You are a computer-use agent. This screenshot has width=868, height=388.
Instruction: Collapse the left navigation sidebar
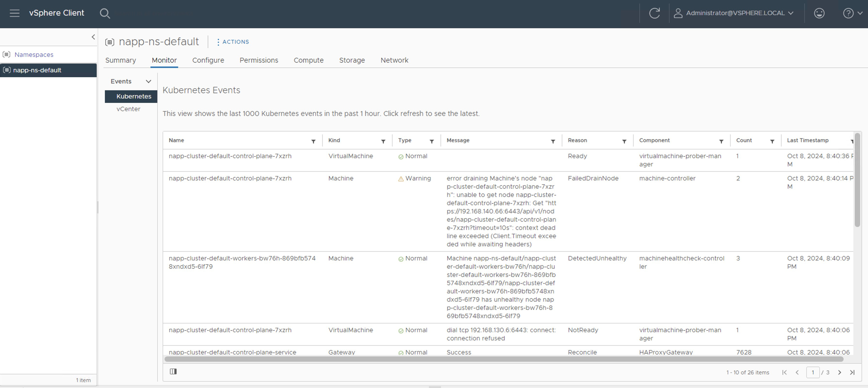coord(93,37)
